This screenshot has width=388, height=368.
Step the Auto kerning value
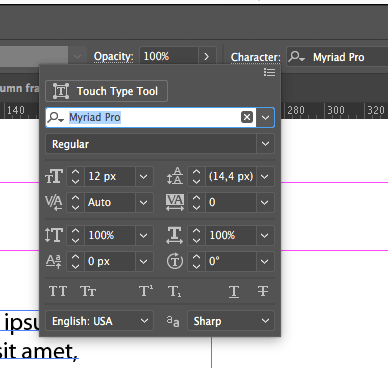coord(76,202)
